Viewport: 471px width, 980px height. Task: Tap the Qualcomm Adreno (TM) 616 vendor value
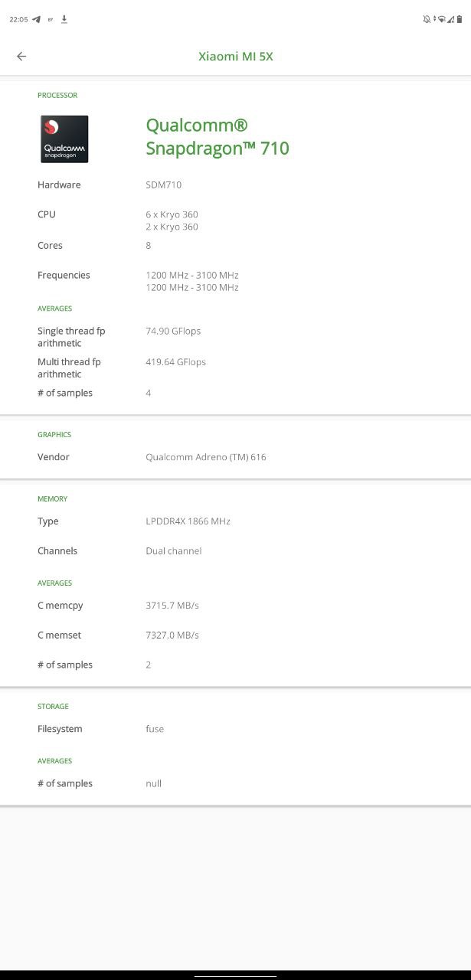coord(206,457)
